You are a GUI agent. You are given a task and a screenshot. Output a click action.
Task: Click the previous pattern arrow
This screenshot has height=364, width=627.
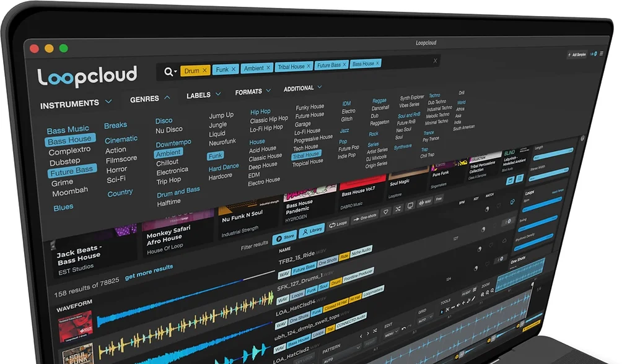(361, 336)
